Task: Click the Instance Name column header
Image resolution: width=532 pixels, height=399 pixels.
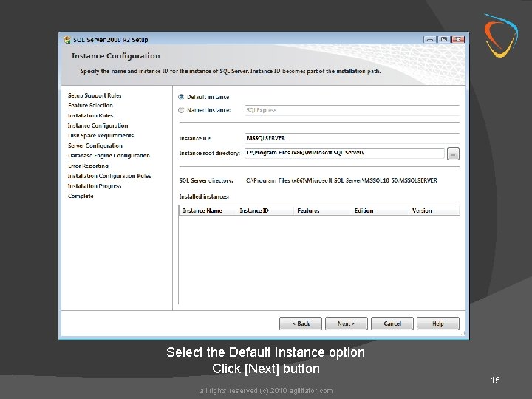Action: tap(208, 211)
